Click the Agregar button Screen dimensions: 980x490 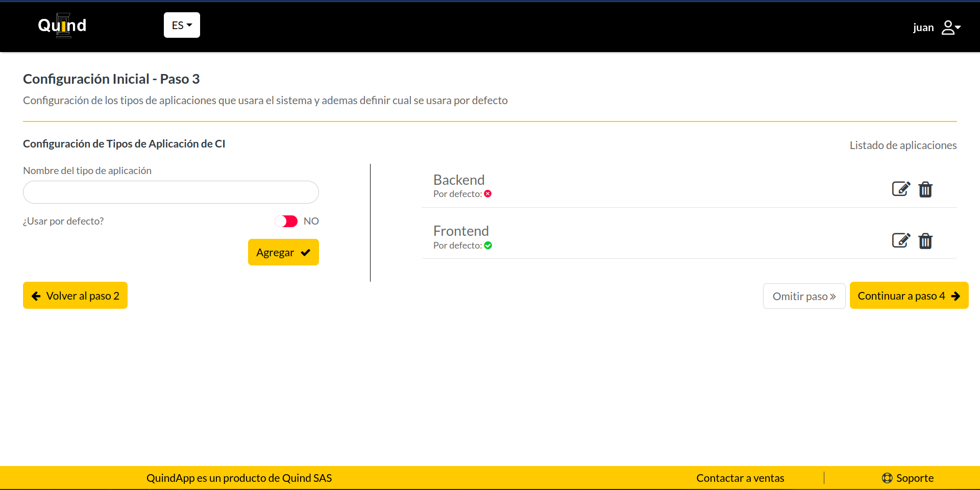tap(283, 252)
